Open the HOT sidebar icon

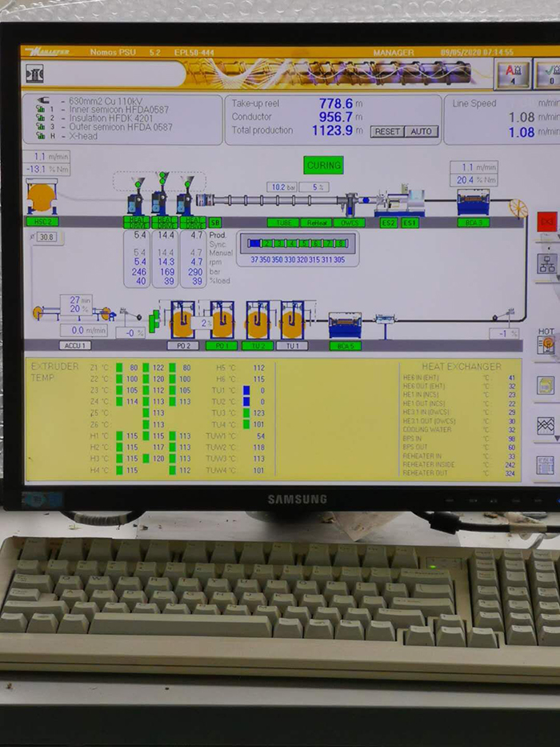547,342
